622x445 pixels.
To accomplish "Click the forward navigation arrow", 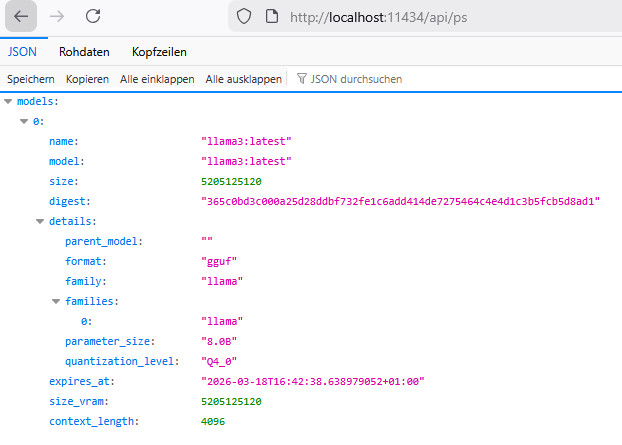I will (x=57, y=16).
